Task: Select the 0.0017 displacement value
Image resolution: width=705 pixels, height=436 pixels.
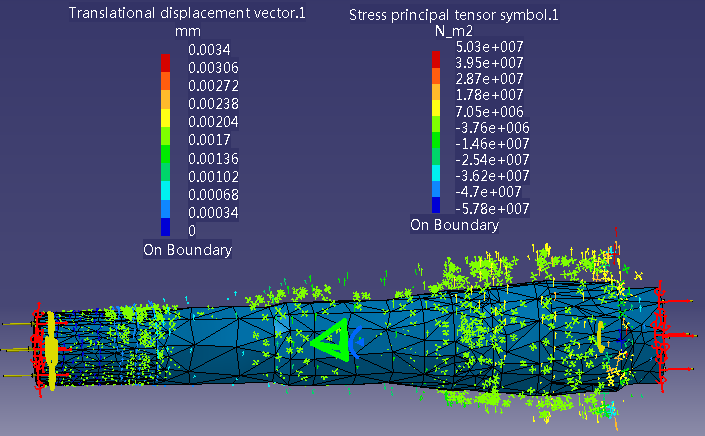Action: click(209, 140)
